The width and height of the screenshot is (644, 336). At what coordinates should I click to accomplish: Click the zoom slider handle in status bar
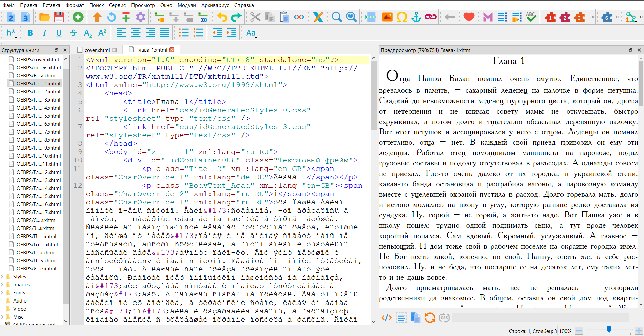coord(609,330)
